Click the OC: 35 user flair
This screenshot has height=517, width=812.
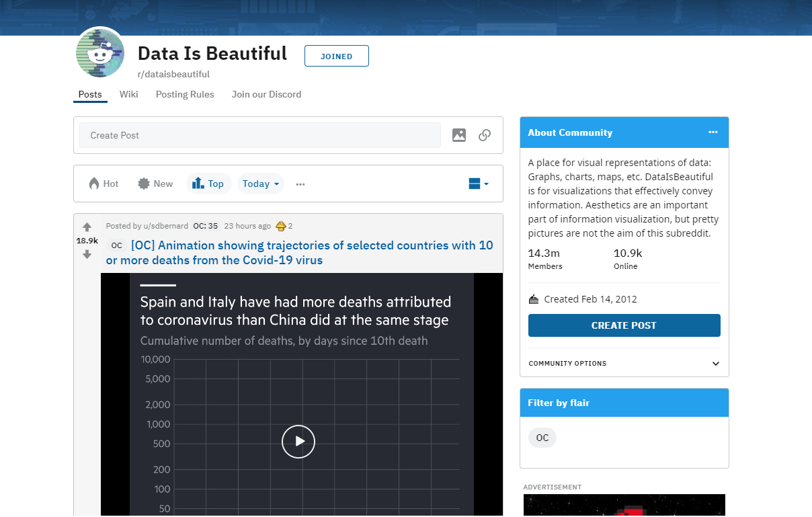point(205,226)
